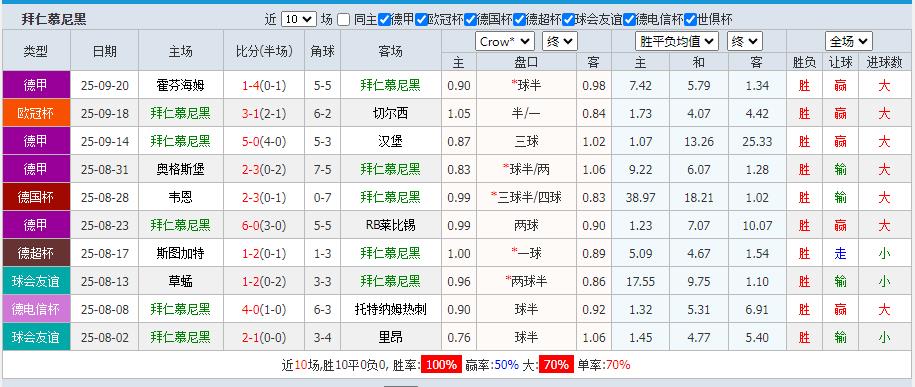
Task: Click the 德电信杯 league tag on 25-08-08 row
Action: pos(36,309)
